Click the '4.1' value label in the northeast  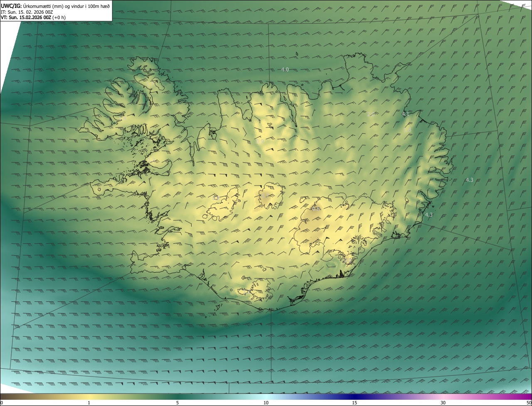[x=406, y=114]
